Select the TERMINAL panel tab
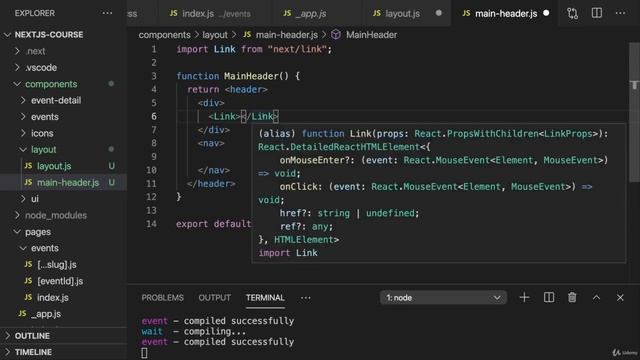The width and height of the screenshot is (640, 360). coord(265,298)
